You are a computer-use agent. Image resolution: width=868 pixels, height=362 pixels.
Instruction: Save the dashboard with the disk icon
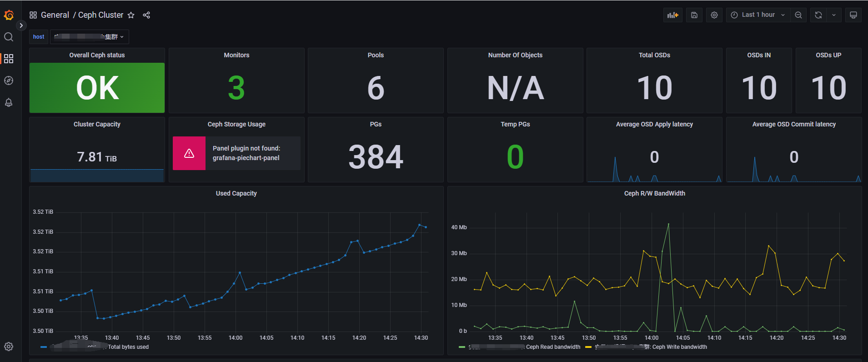click(x=694, y=15)
